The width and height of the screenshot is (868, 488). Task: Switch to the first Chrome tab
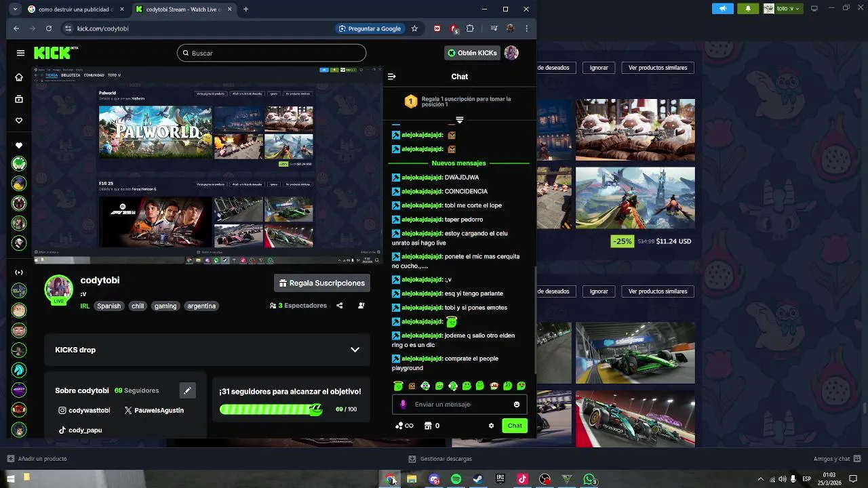click(75, 9)
